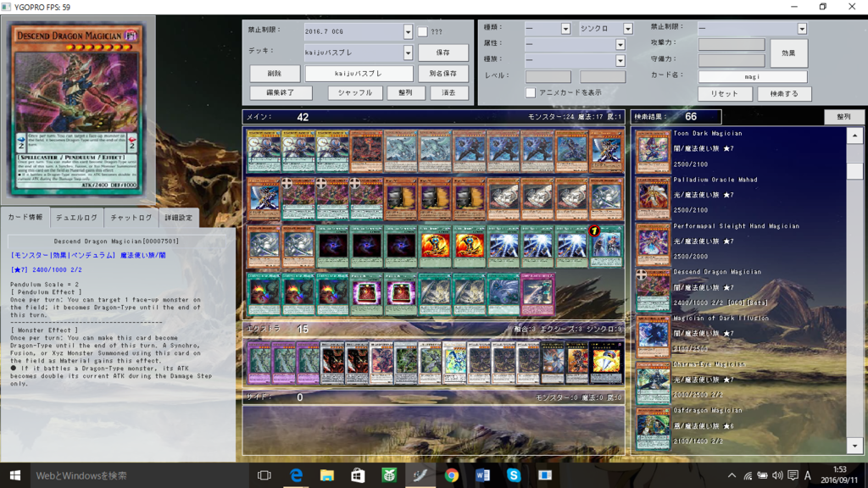Tick the ??? checkbox
This screenshot has height=488, width=868.
422,31
